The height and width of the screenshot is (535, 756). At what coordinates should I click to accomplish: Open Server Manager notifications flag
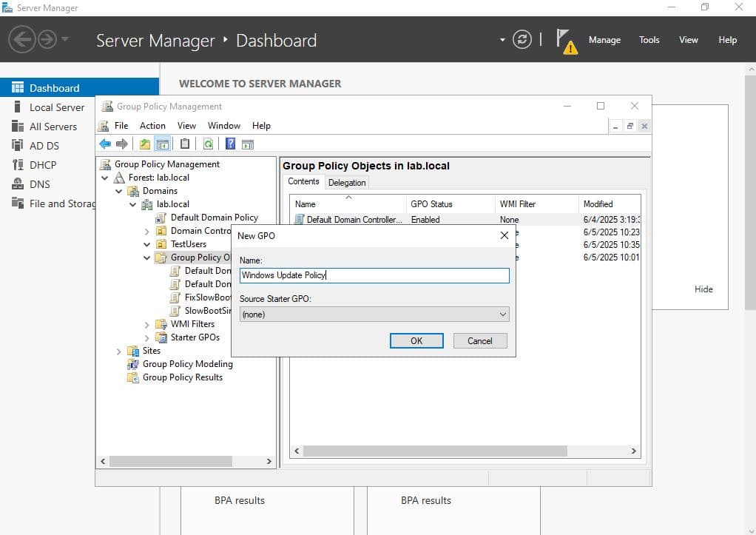coord(564,40)
